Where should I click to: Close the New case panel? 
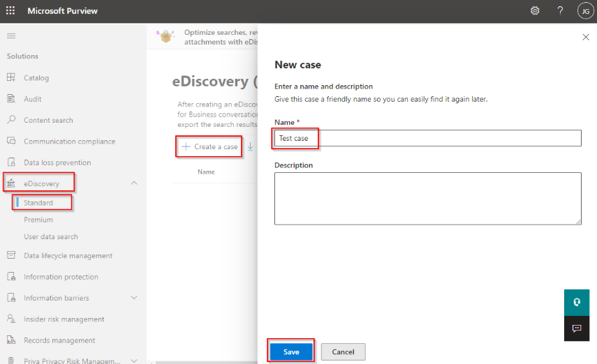(x=586, y=37)
